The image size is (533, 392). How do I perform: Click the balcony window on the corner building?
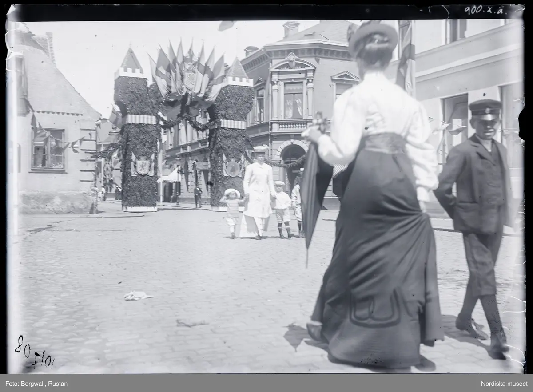point(293,101)
